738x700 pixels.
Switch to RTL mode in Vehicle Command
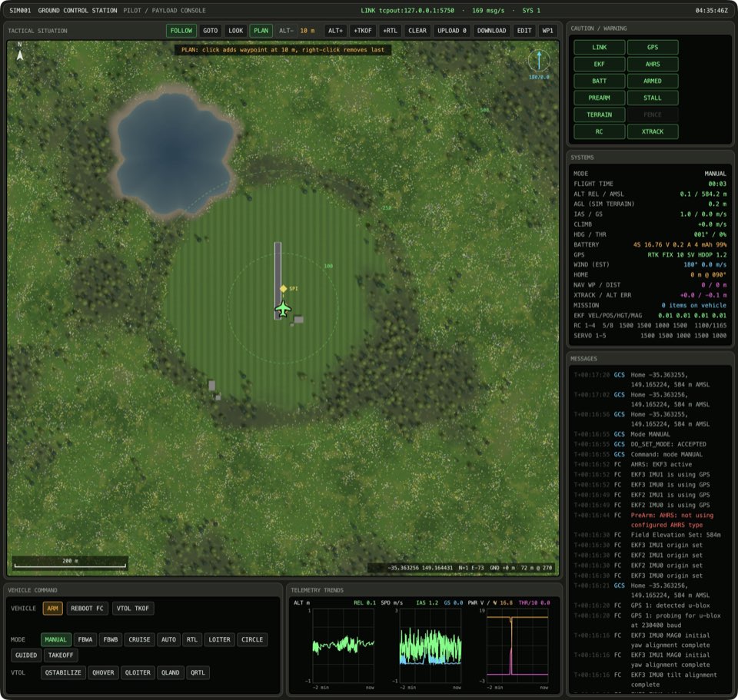click(192, 640)
